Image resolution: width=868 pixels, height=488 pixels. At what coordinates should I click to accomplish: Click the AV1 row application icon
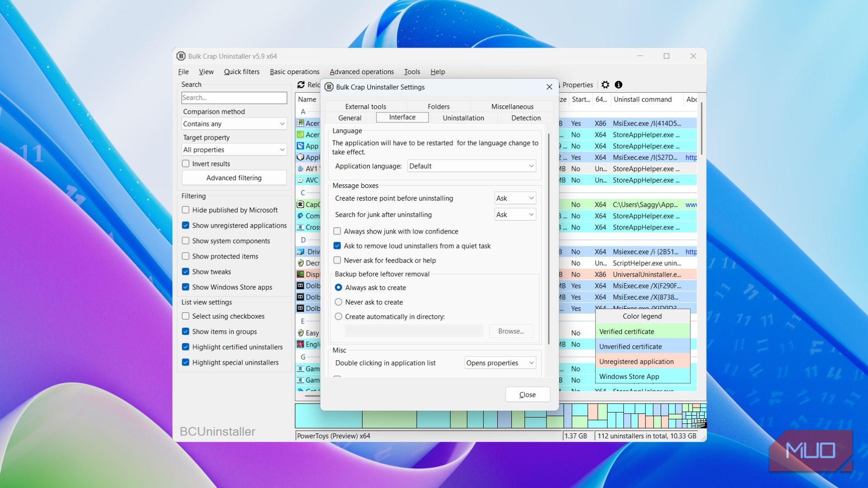[300, 169]
